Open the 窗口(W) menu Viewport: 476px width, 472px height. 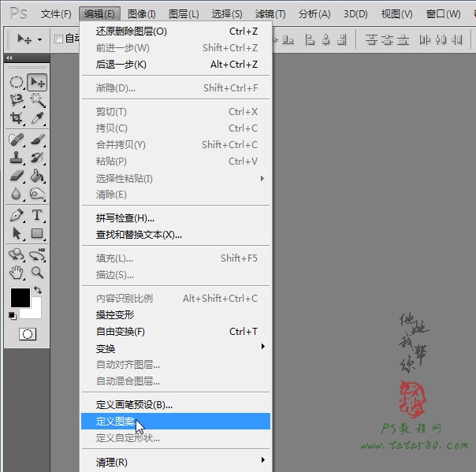pyautogui.click(x=443, y=14)
